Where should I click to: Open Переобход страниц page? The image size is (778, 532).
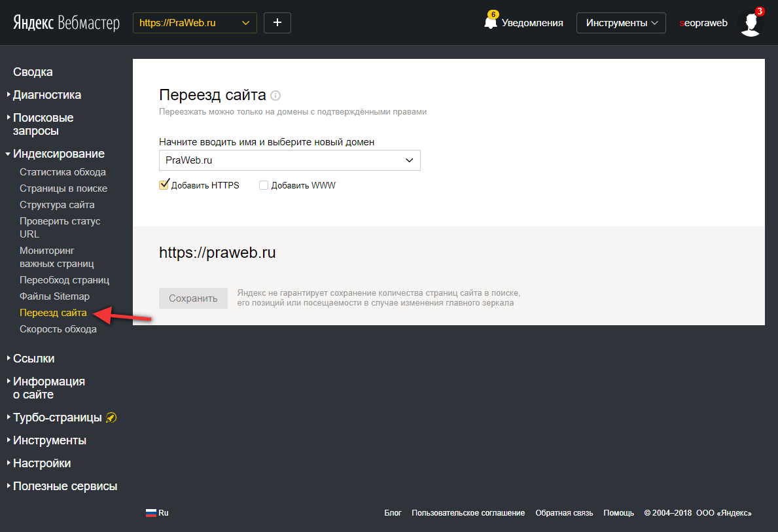pos(65,279)
